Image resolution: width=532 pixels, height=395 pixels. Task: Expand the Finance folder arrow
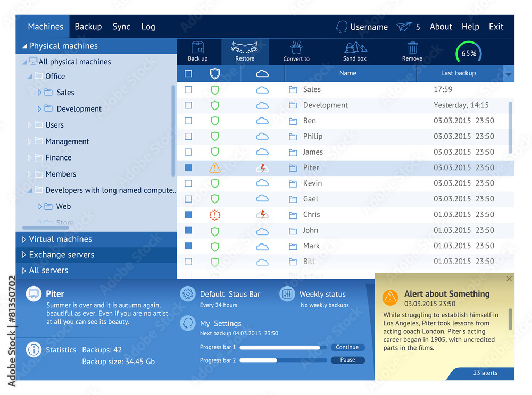[29, 158]
